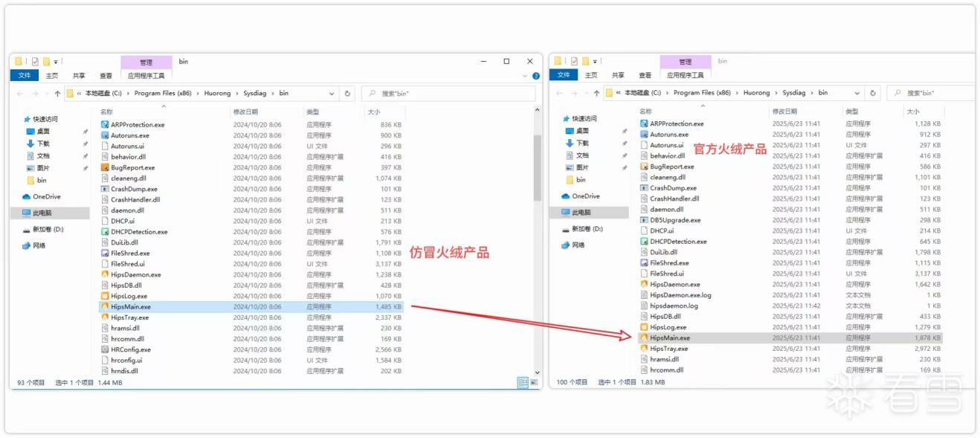Click HipsTray.exe icon in left window
Viewport: 980px width, 438px height.
tap(105, 318)
